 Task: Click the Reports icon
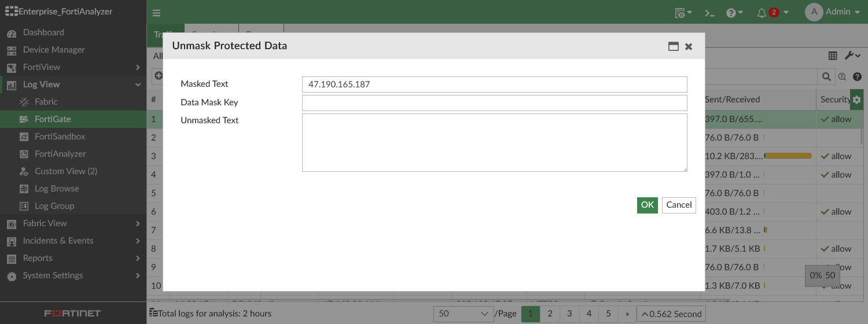click(x=12, y=259)
